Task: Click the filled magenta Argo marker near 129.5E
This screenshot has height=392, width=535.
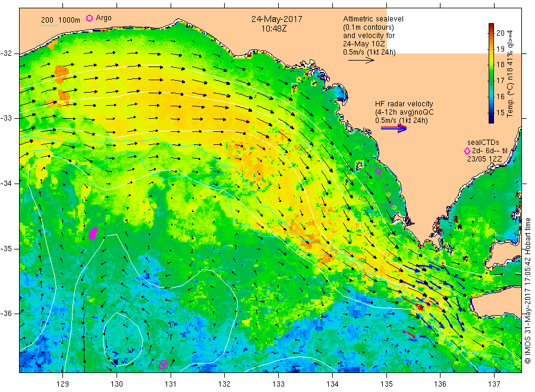Action: tap(93, 234)
